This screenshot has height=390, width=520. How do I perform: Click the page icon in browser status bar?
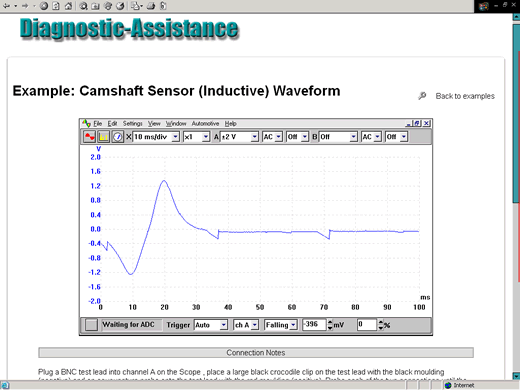click(x=5, y=386)
